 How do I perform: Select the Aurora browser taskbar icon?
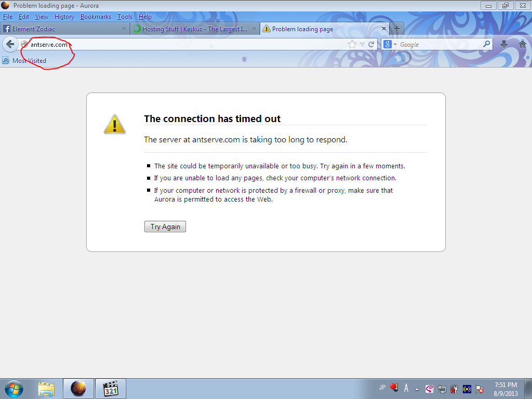click(78, 389)
